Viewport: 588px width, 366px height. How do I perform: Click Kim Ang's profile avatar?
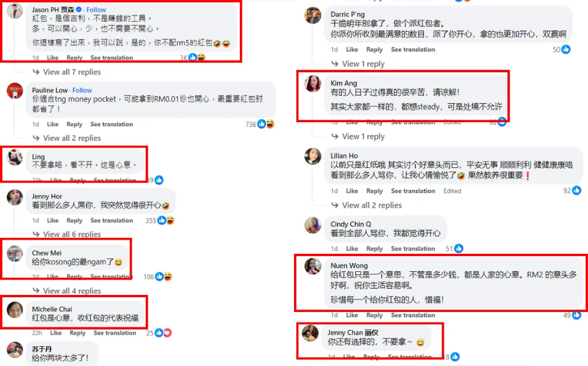click(313, 84)
